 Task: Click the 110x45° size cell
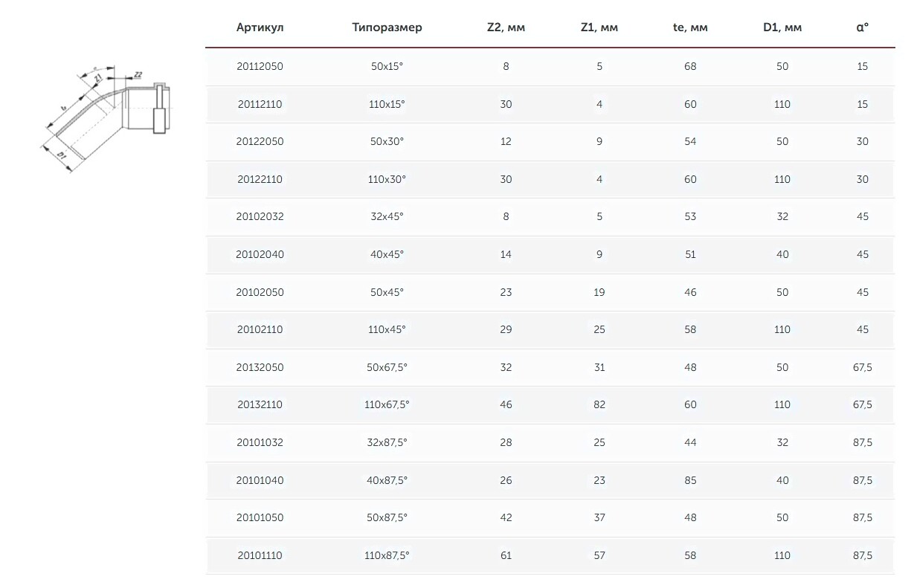[387, 329]
